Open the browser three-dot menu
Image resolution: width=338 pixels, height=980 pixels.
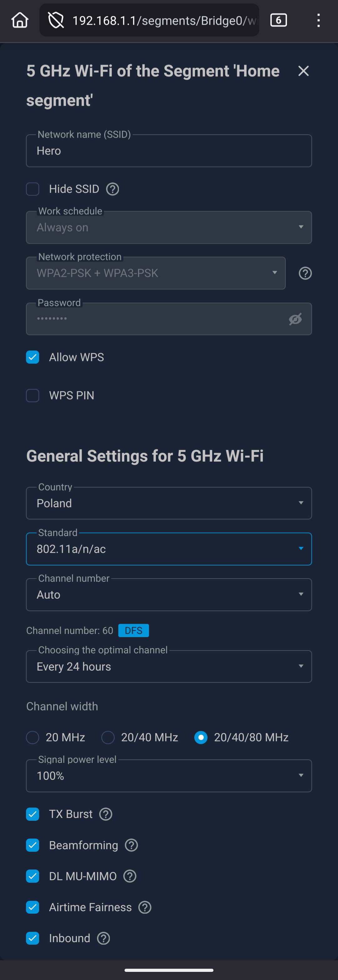(318, 20)
